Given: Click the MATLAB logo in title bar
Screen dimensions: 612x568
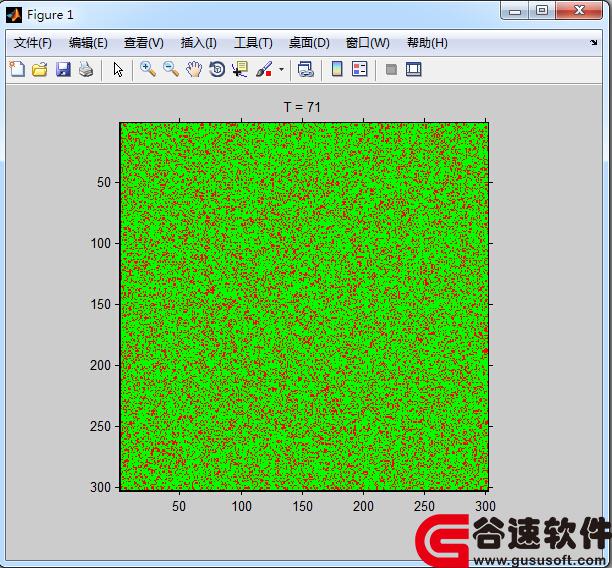Looking at the screenshot, I should pos(14,15).
